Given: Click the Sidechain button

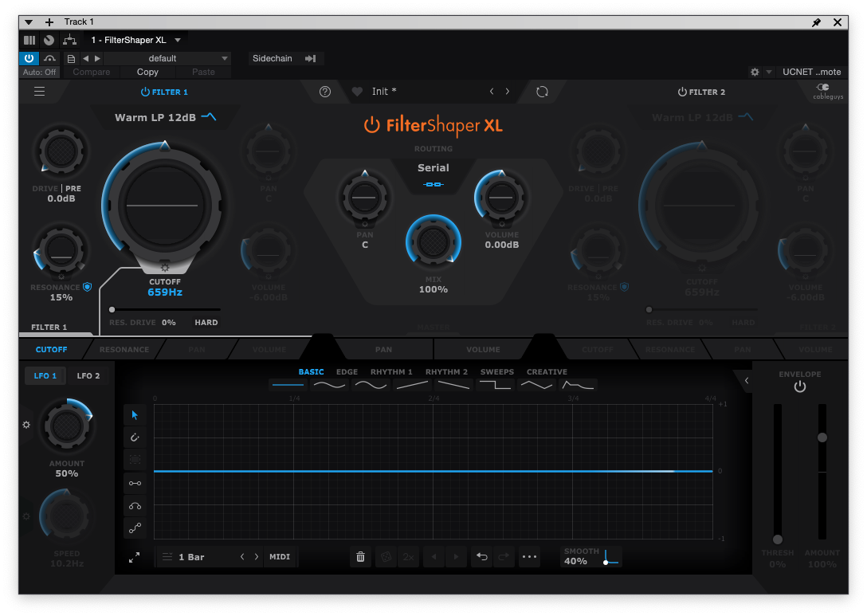Looking at the screenshot, I should click(284, 58).
